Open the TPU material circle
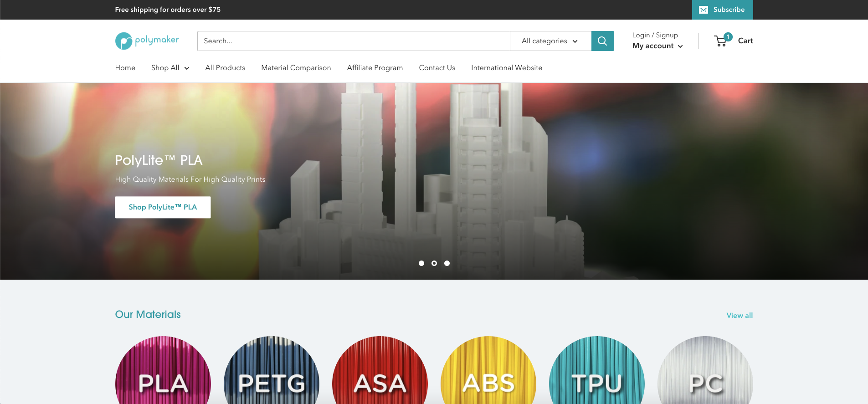The image size is (868, 404). tap(597, 370)
